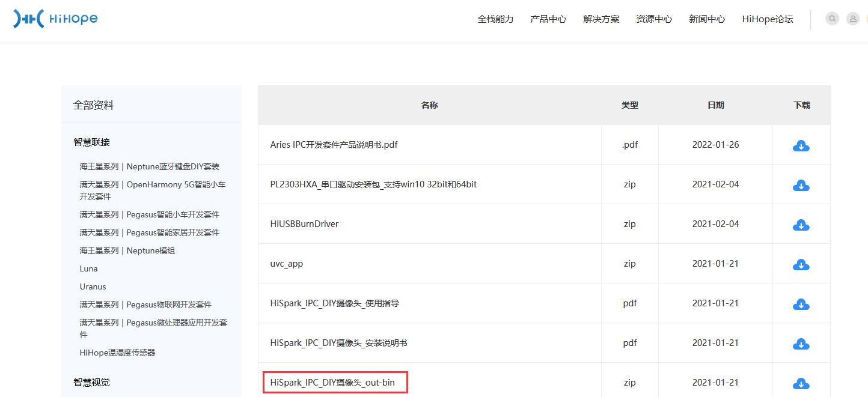Open 满天星系列 | Pegasus物联网开发套件
Image resolution: width=868 pixels, height=397 pixels.
point(145,305)
